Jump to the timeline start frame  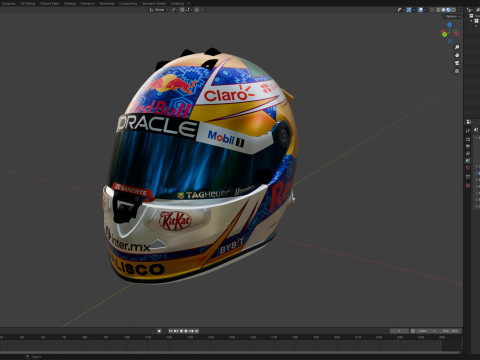pyautogui.click(x=170, y=331)
